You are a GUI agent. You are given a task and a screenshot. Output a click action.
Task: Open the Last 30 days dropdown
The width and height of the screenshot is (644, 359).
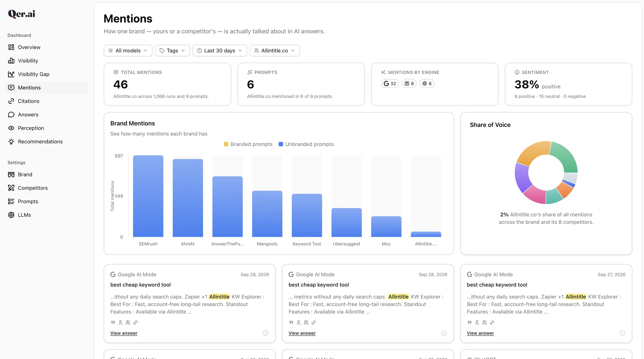pos(220,51)
